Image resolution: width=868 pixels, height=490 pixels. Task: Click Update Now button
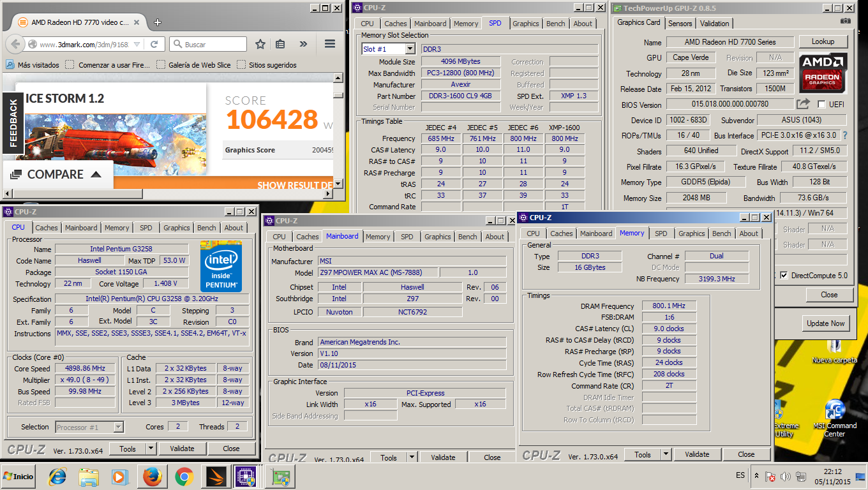point(825,323)
